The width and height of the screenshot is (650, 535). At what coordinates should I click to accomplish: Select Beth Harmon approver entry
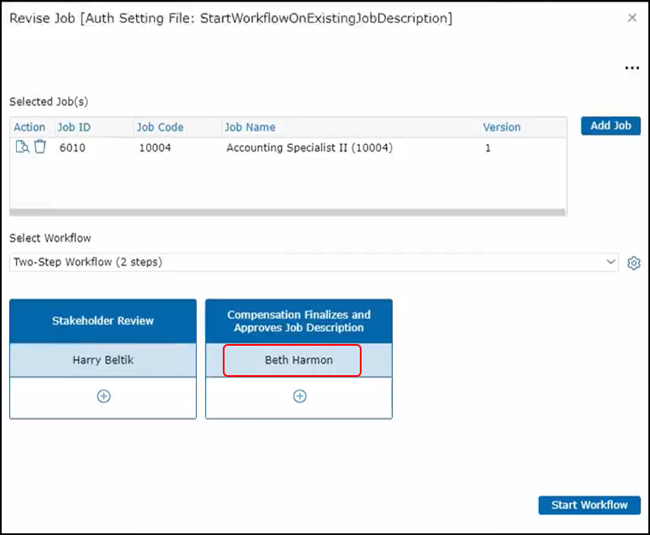tap(292, 360)
